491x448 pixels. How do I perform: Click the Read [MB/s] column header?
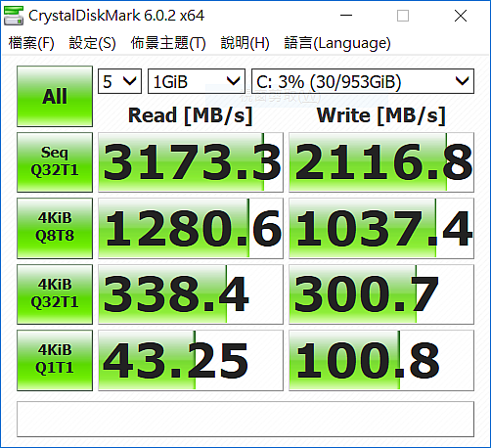(x=191, y=115)
